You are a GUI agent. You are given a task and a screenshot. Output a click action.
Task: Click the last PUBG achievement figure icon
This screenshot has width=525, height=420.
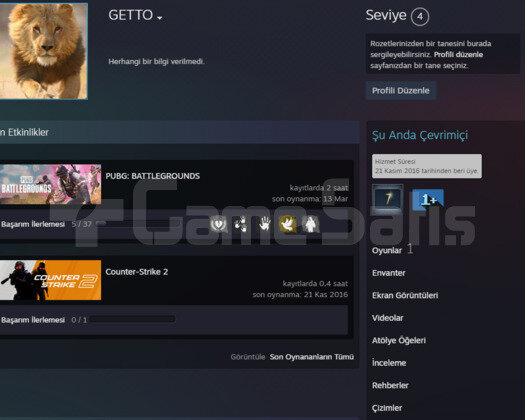pyautogui.click(x=310, y=224)
